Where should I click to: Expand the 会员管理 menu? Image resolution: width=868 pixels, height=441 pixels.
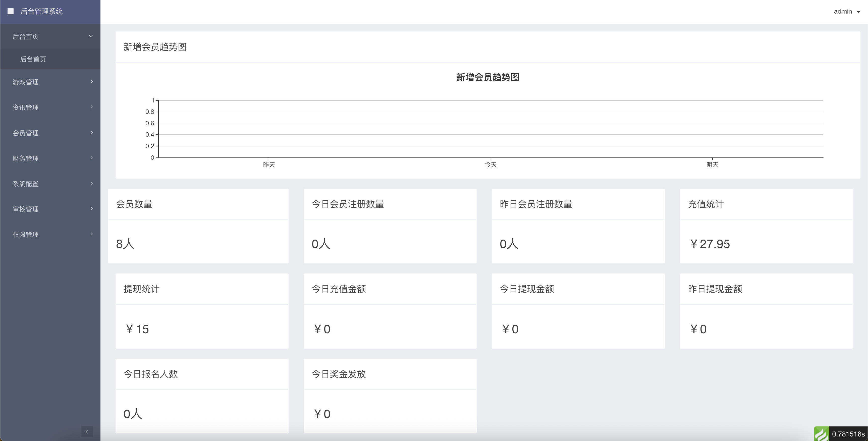click(x=50, y=133)
